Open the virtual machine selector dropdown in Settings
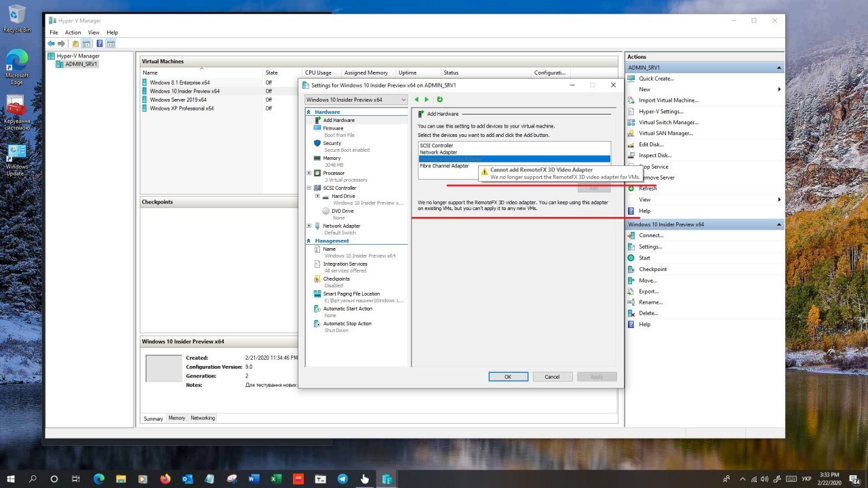868x488 pixels. click(356, 100)
